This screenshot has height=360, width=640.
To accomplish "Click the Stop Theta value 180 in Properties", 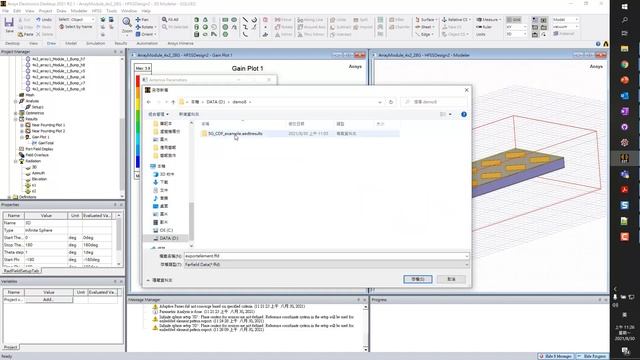I will pyautogui.click(x=46, y=245).
